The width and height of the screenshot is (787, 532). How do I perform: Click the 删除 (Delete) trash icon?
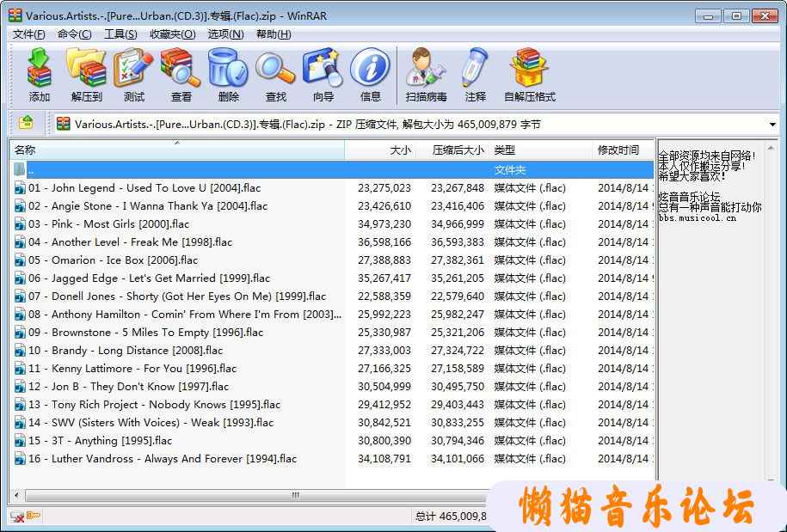[x=228, y=68]
